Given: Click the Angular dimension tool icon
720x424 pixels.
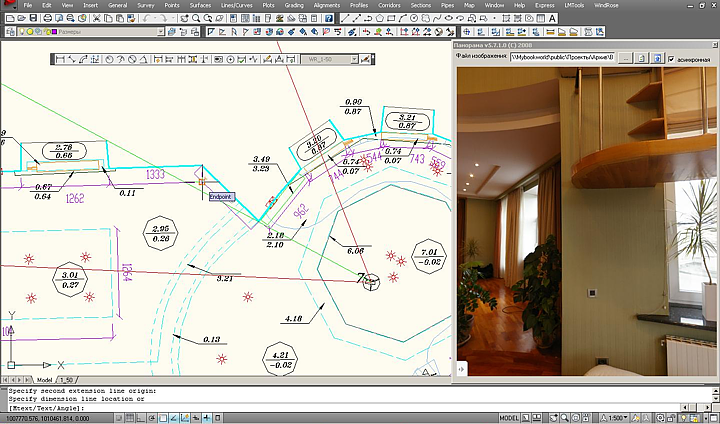Looking at the screenshot, I should (143, 59).
